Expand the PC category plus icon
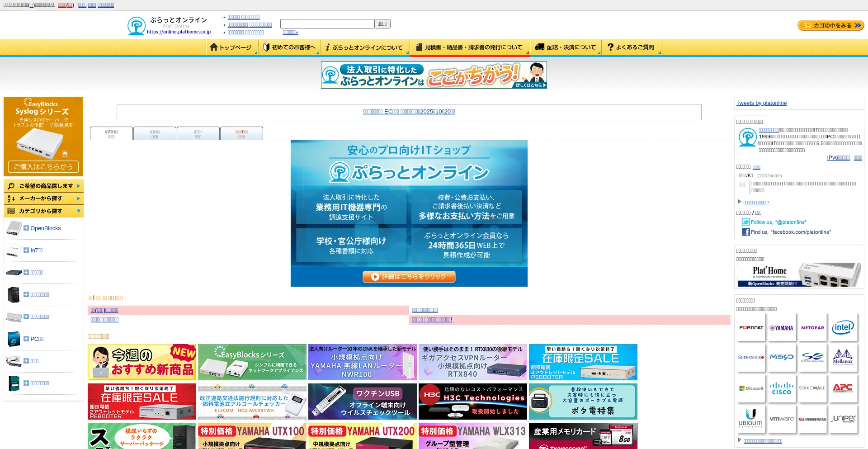 point(26,339)
